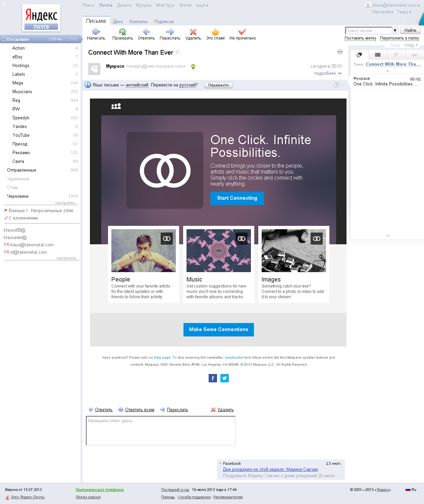This screenshot has height=504, width=424.
Task: Click the Start Connecting button
Action: point(237,198)
